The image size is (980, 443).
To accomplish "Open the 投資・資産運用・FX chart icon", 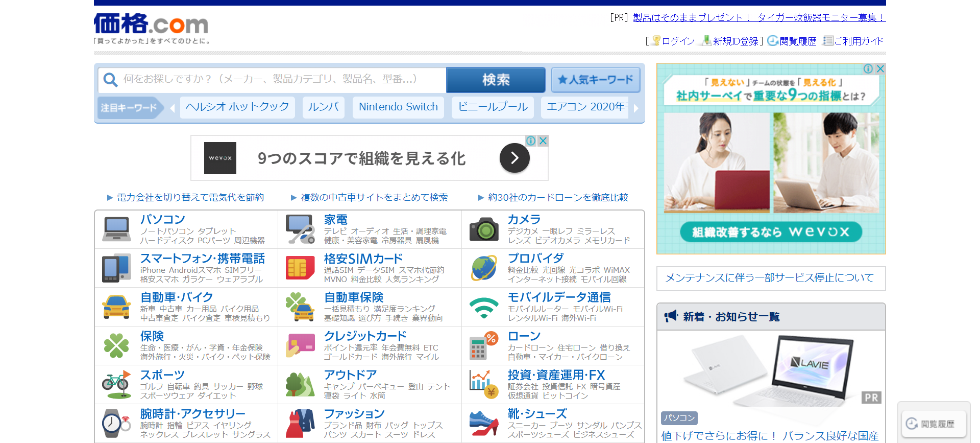I will tap(484, 384).
